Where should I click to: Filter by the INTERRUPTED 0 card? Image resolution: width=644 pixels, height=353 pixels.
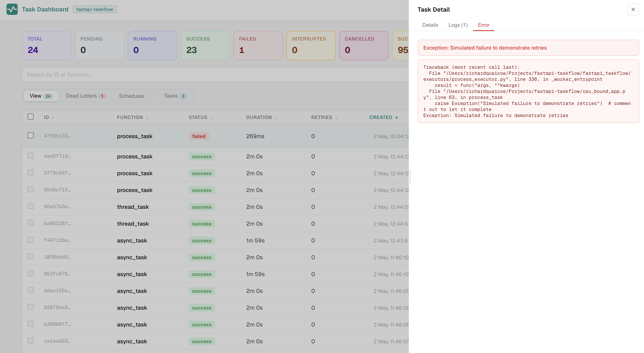pos(311,45)
